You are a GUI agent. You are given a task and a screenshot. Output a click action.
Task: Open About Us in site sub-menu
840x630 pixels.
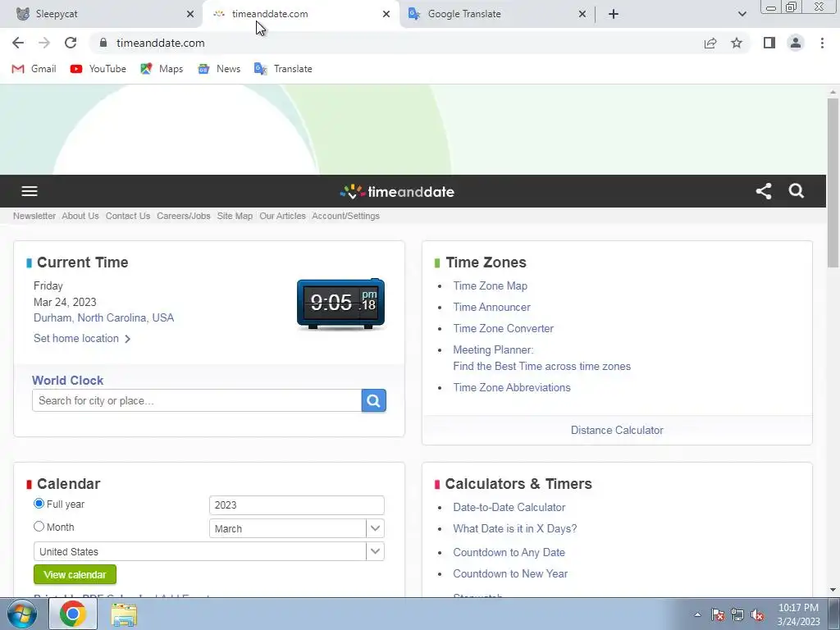click(80, 216)
